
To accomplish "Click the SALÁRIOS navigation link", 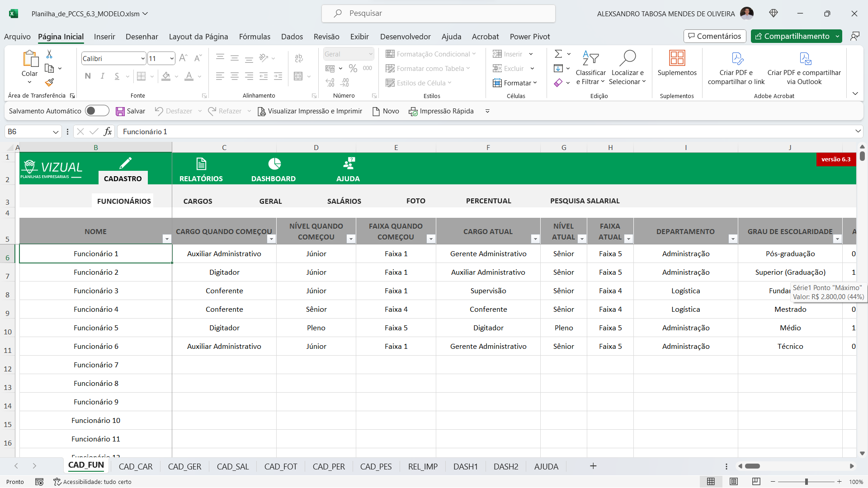I will [x=344, y=201].
